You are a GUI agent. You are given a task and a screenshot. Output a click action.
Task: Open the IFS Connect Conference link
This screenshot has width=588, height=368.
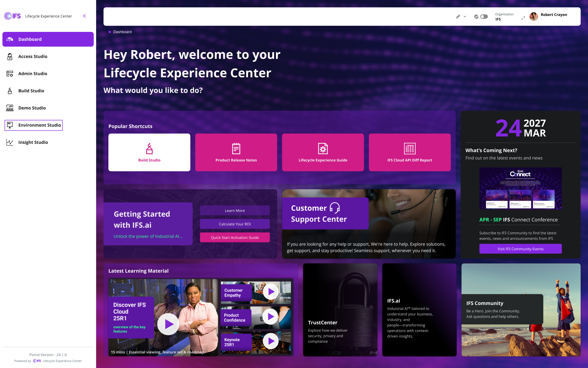pyautogui.click(x=518, y=220)
